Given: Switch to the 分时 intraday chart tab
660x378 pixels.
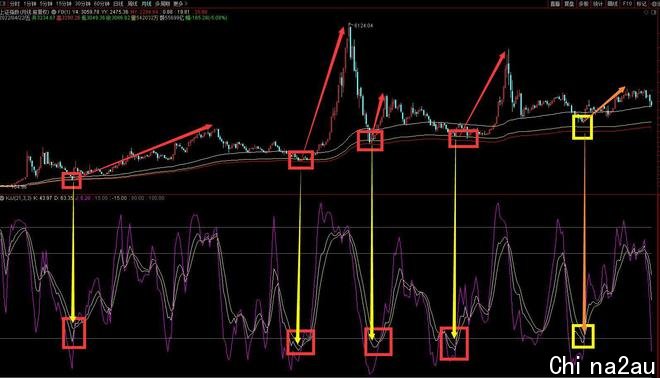Looking at the screenshot, I should tap(14, 3).
